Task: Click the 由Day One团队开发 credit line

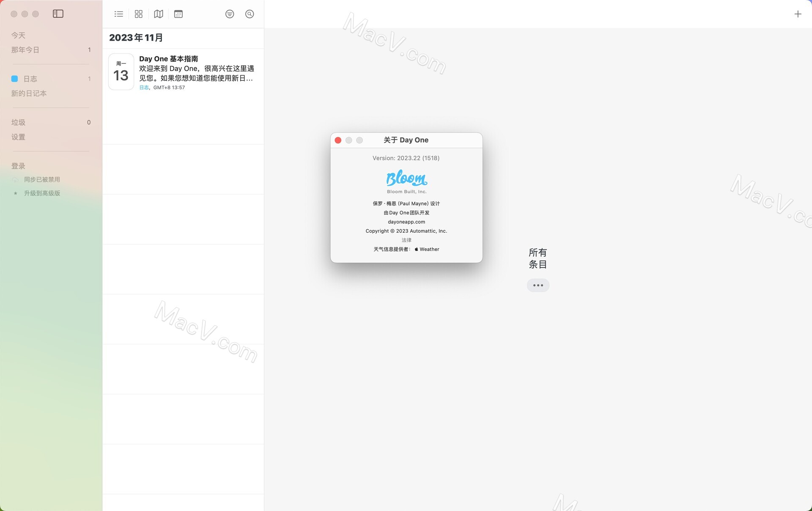Action: pos(406,213)
